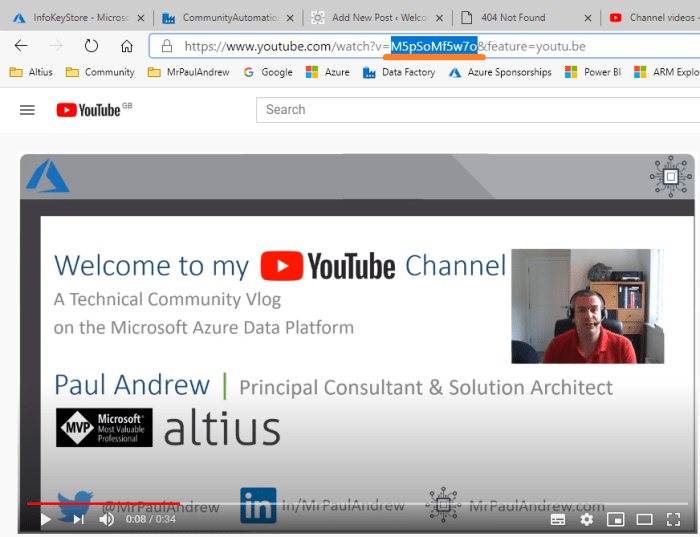Play the YouTube video
700x537 pixels.
tap(45, 519)
